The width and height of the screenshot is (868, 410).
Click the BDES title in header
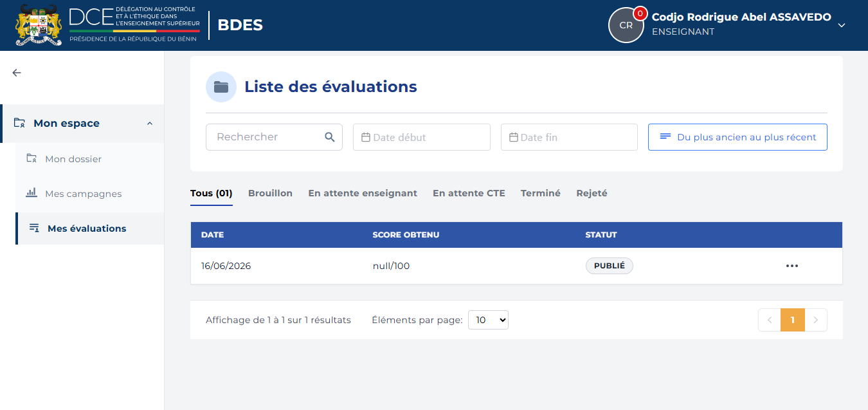[x=240, y=25]
